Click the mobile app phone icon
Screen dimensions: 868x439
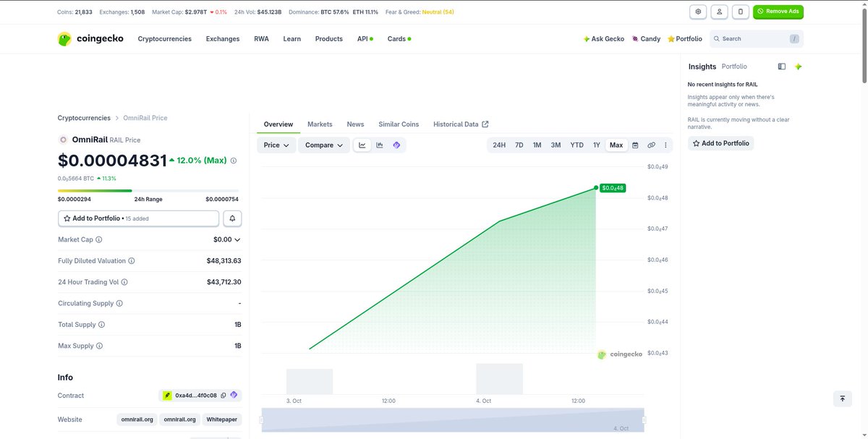tap(740, 12)
